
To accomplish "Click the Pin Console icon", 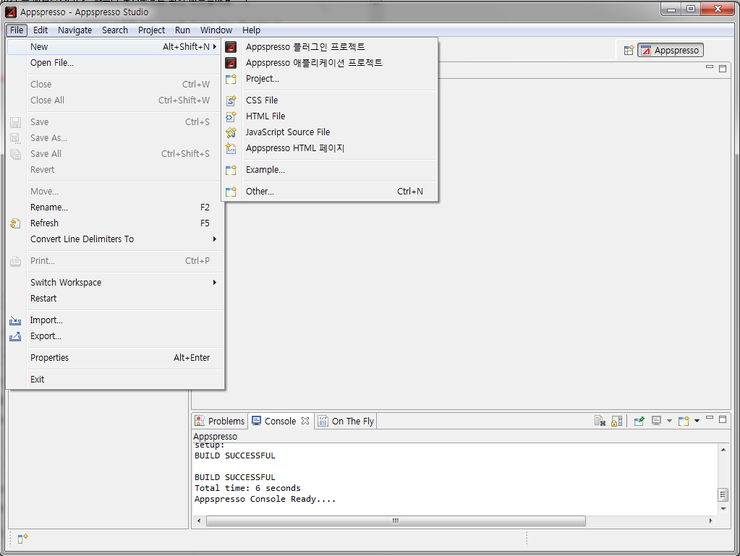I will [x=638, y=421].
